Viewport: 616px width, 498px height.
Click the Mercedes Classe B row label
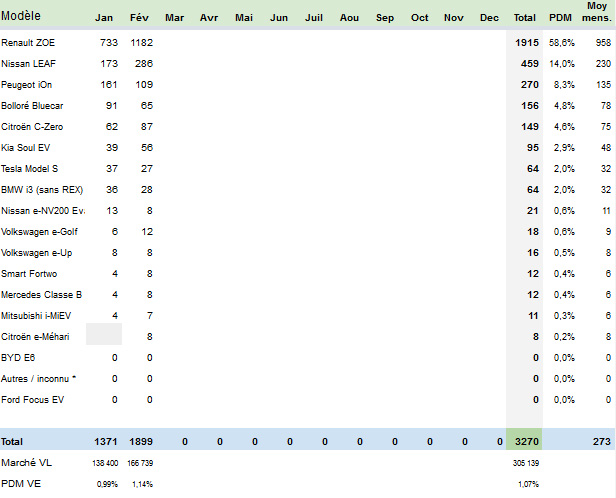41,295
